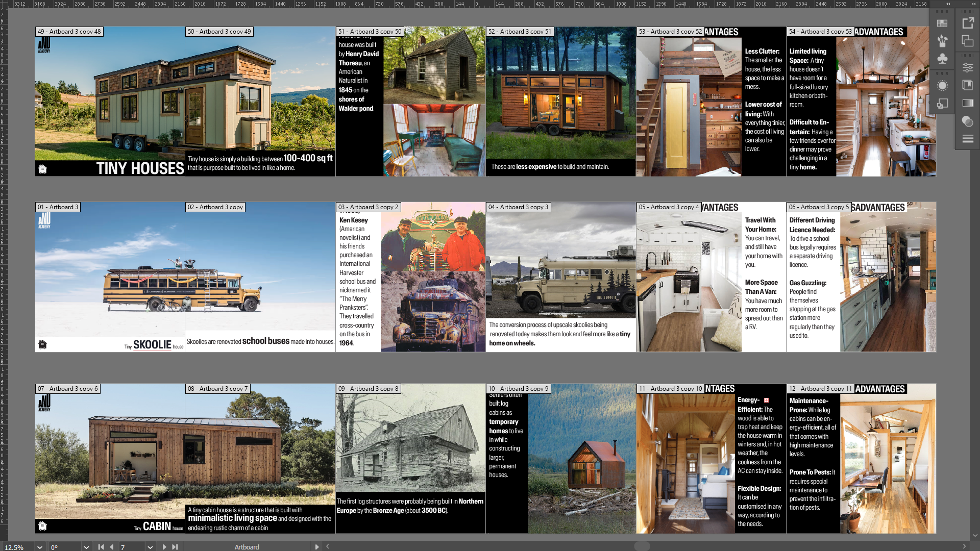Open the Artboards panel icon
Viewport: 980px width, 551px height.
(x=968, y=41)
